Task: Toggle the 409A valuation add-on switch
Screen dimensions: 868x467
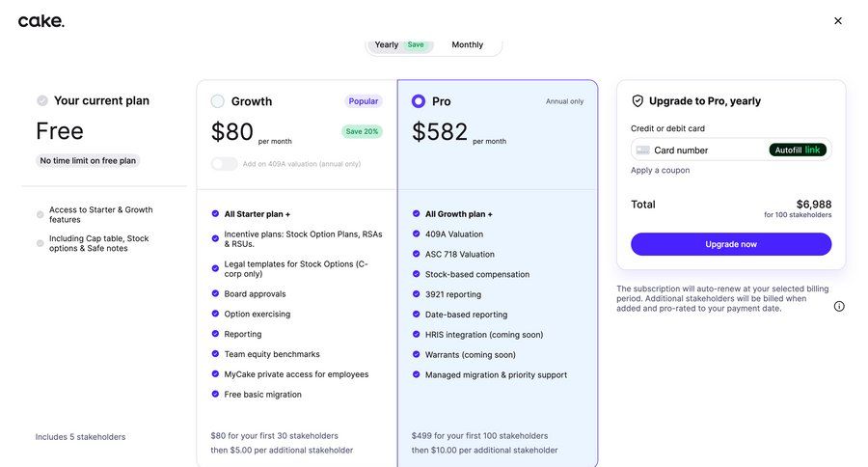Action: pos(224,164)
